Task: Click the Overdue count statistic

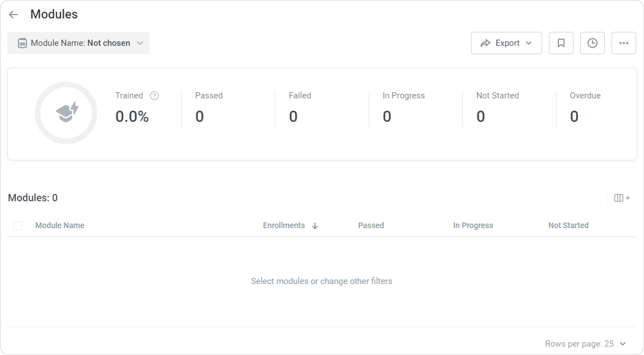Action: [x=574, y=116]
